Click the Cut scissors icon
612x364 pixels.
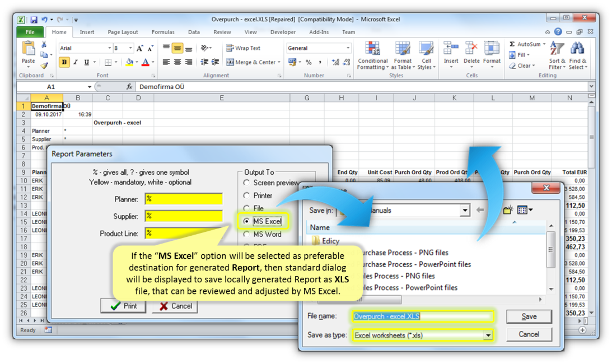(44, 45)
